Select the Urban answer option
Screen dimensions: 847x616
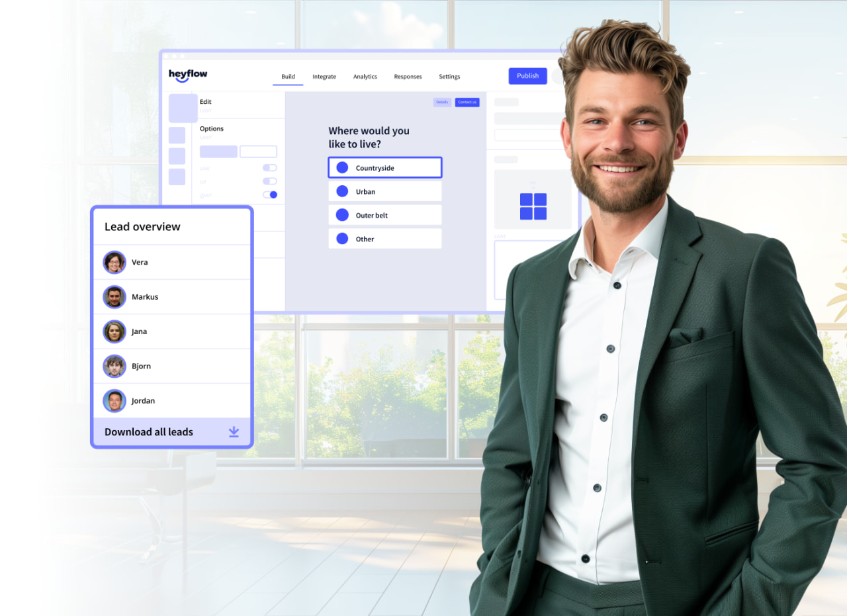click(384, 191)
